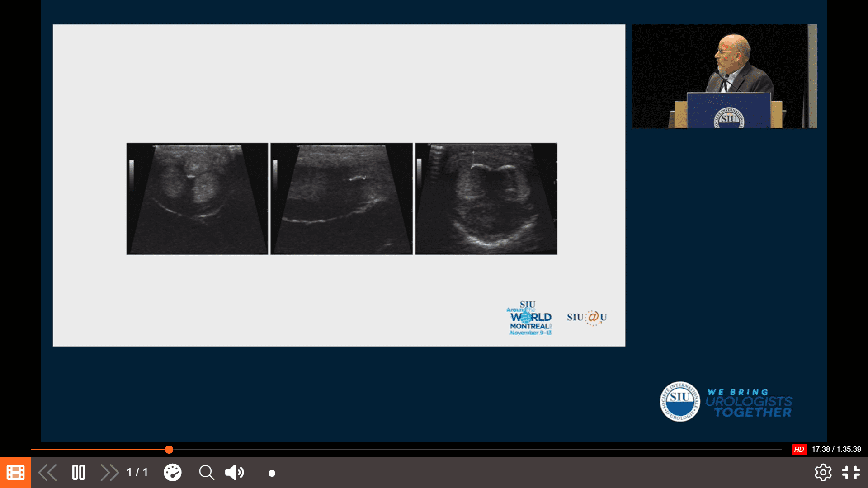Pause the video playback

click(79, 473)
